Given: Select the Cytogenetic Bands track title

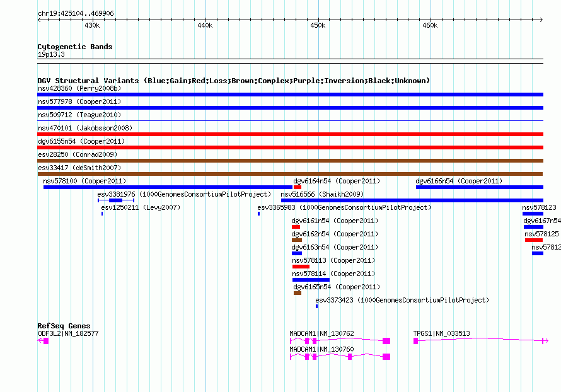Looking at the screenshot, I should click(x=75, y=47).
